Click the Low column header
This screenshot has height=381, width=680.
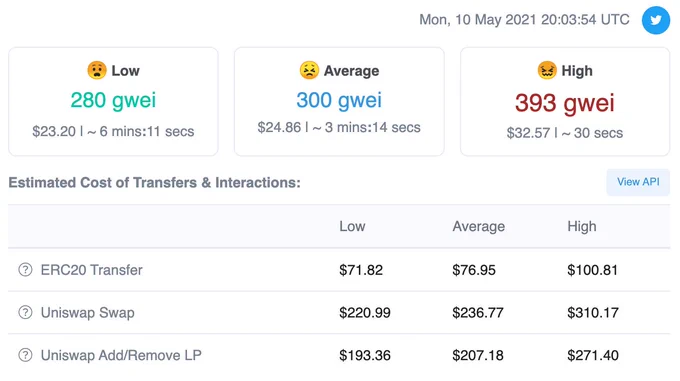[352, 226]
